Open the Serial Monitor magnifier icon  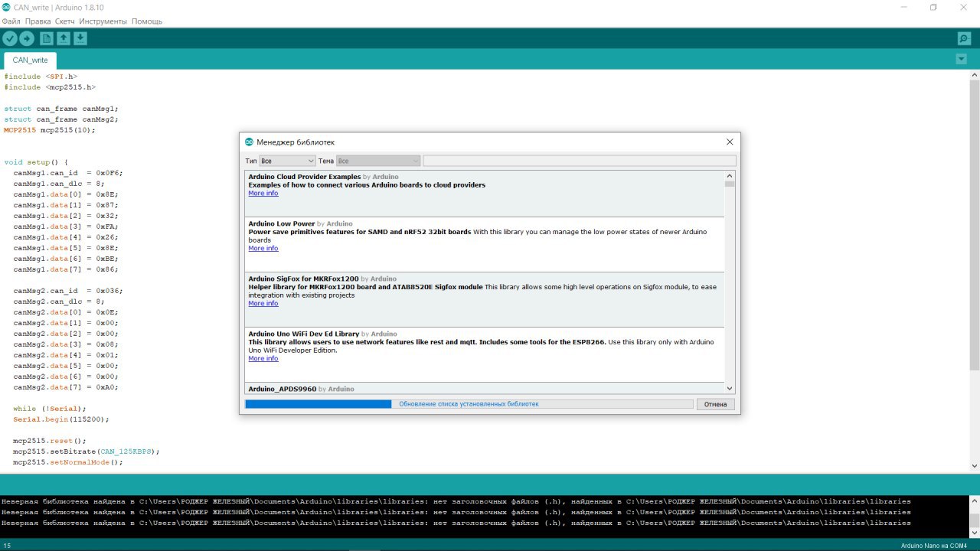pyautogui.click(x=964, y=38)
